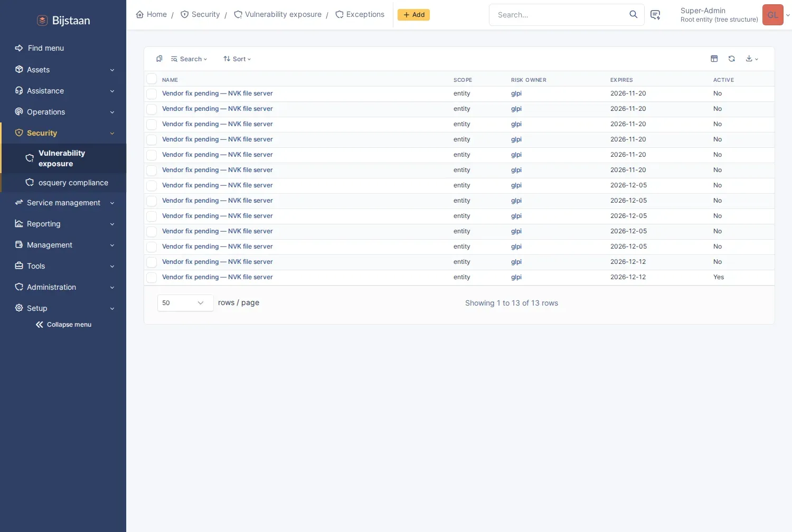Sort by the Expires column header
Viewport: 792px width, 532px height.
point(621,80)
